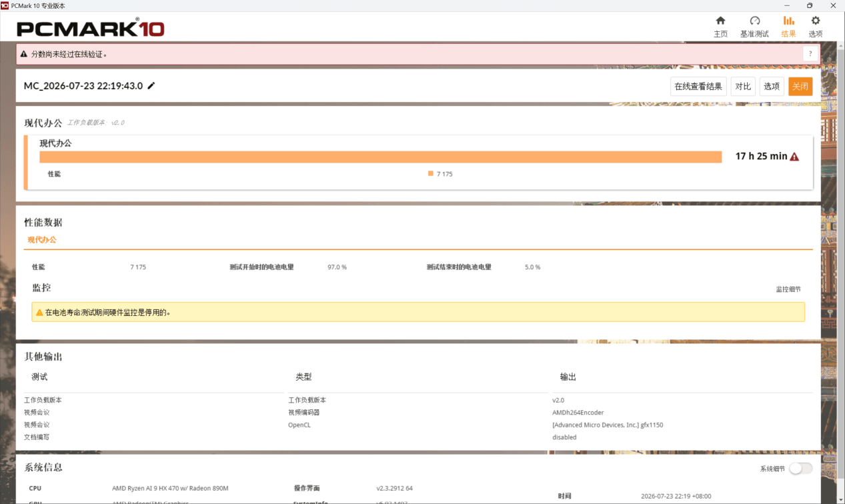Restore the window using title bar button

pyautogui.click(x=810, y=5)
